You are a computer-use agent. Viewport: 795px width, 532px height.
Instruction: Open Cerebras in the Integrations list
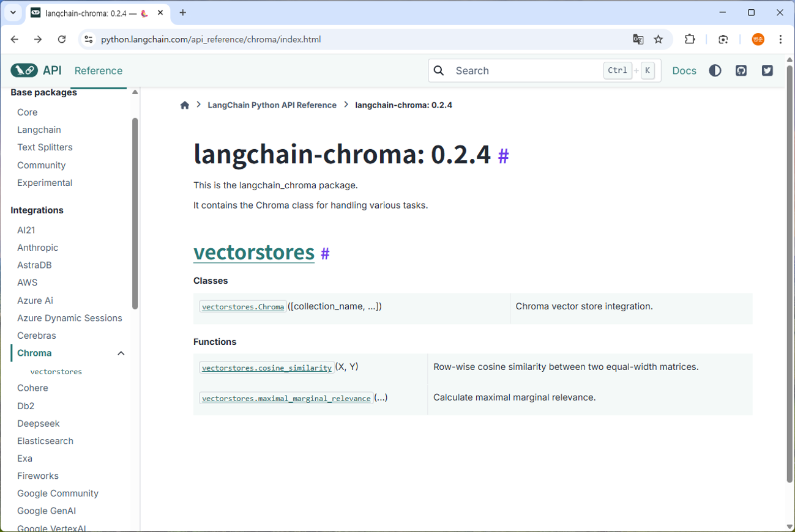tap(37, 336)
